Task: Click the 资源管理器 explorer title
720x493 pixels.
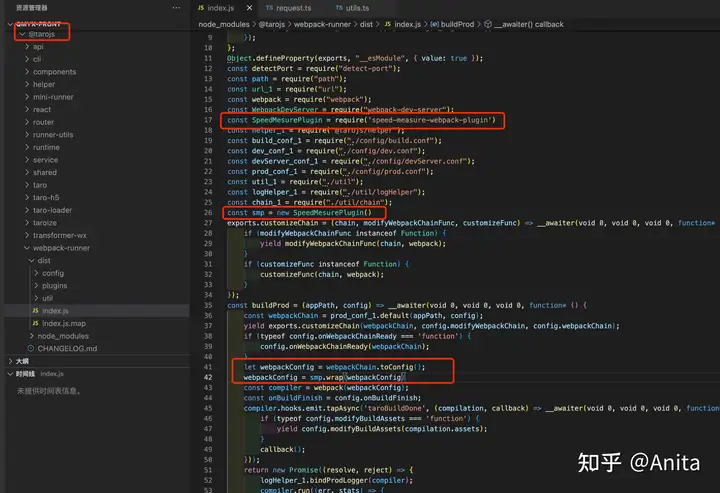Action: pos(32,8)
